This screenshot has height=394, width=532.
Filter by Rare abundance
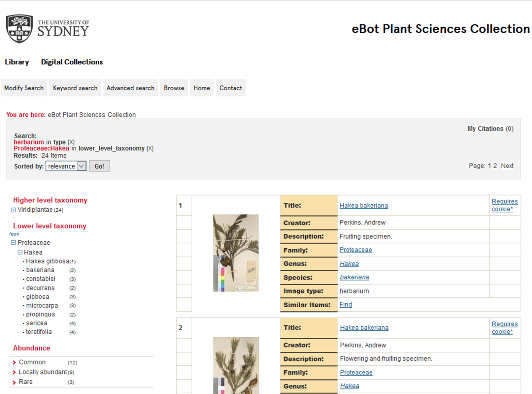coord(25,382)
